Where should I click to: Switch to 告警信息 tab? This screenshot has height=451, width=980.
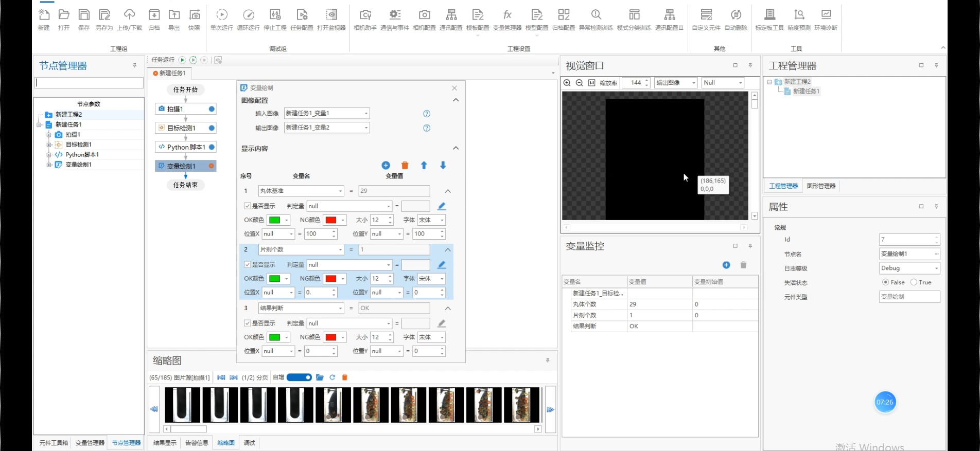click(x=197, y=443)
